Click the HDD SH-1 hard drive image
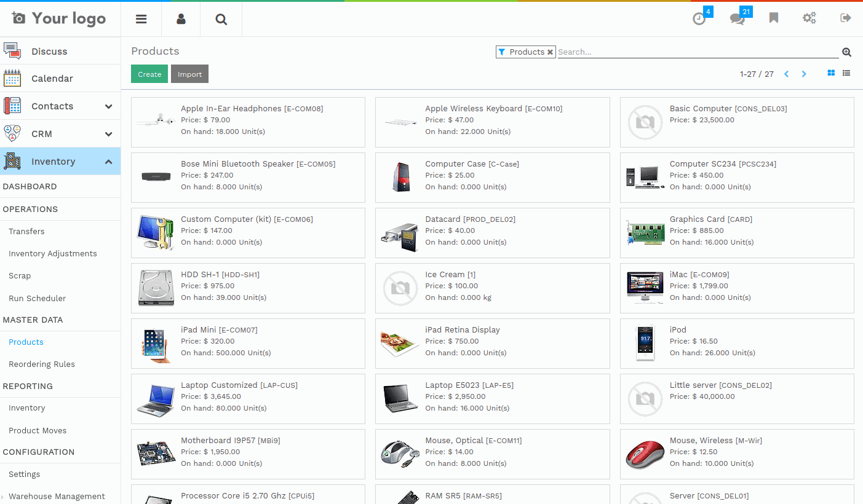 156,288
